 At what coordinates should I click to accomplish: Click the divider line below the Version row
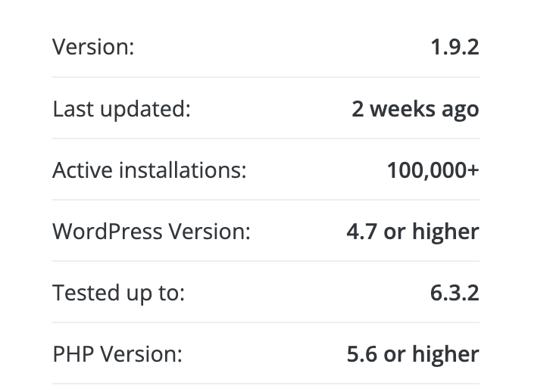coord(266,77)
